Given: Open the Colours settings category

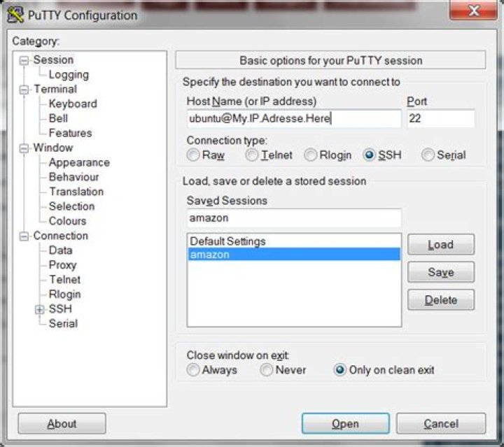Looking at the screenshot, I should click(x=67, y=221).
